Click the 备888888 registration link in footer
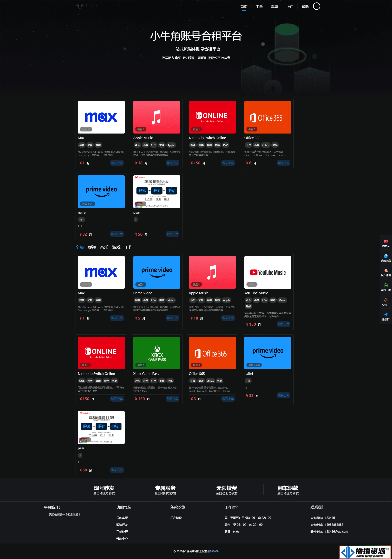This screenshot has height=559, width=392. click(213, 551)
